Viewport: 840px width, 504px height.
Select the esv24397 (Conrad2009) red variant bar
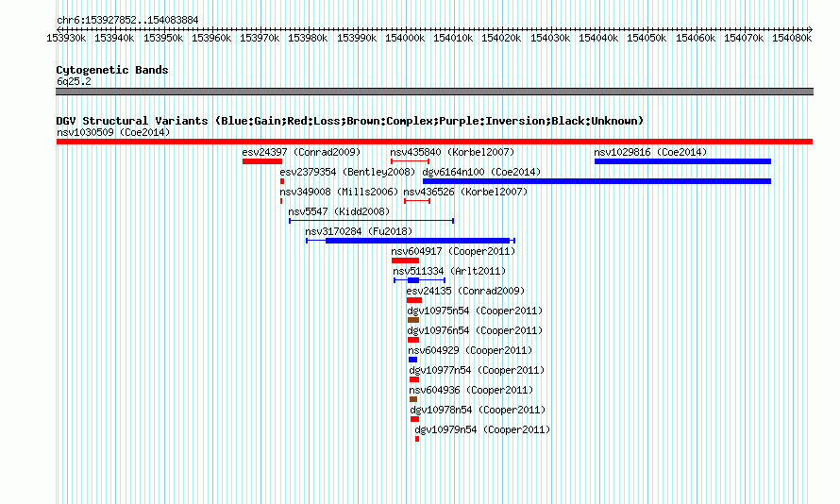pos(262,161)
